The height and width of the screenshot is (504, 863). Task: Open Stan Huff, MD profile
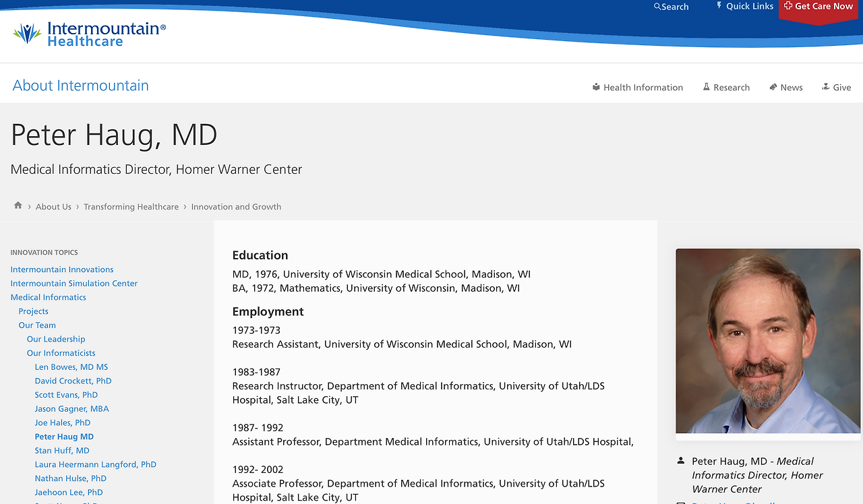[x=62, y=451]
